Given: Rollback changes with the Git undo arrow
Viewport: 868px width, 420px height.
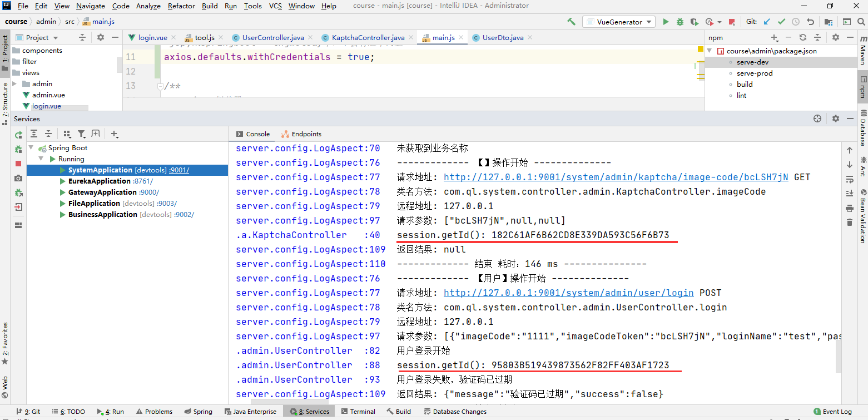Looking at the screenshot, I should tap(810, 22).
